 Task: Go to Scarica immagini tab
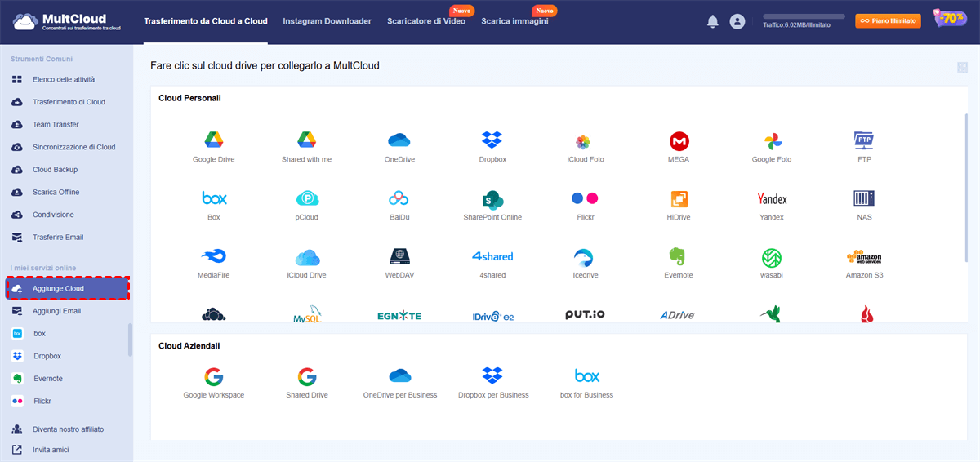515,21
